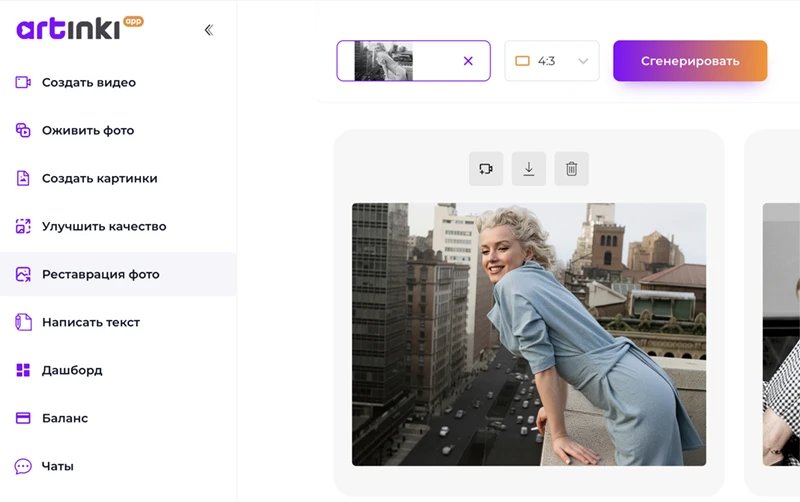Click the animate-to-video icon above result
This screenshot has width=800, height=502.
click(x=486, y=168)
